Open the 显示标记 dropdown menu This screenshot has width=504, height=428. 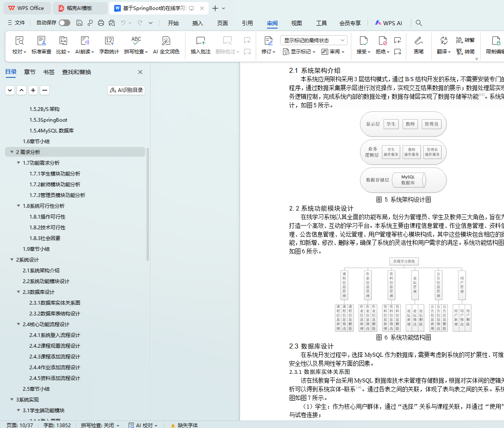point(299,52)
